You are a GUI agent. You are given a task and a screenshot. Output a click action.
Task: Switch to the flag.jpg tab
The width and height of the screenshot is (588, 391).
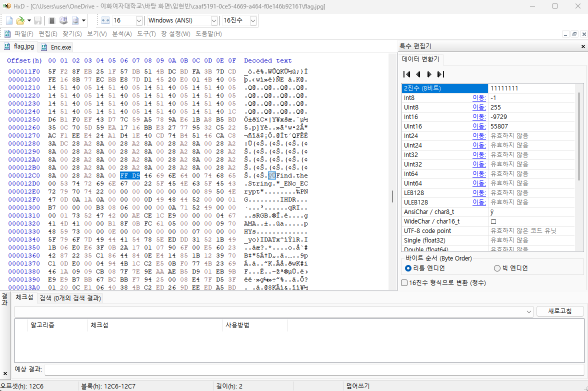19,46
